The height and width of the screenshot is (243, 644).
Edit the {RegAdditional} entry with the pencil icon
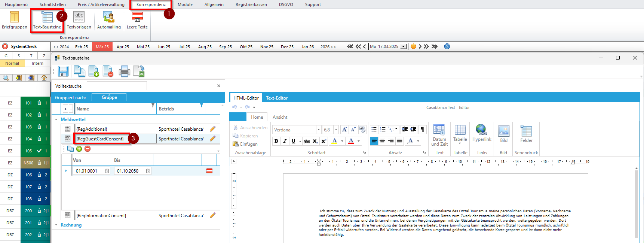[213, 129]
